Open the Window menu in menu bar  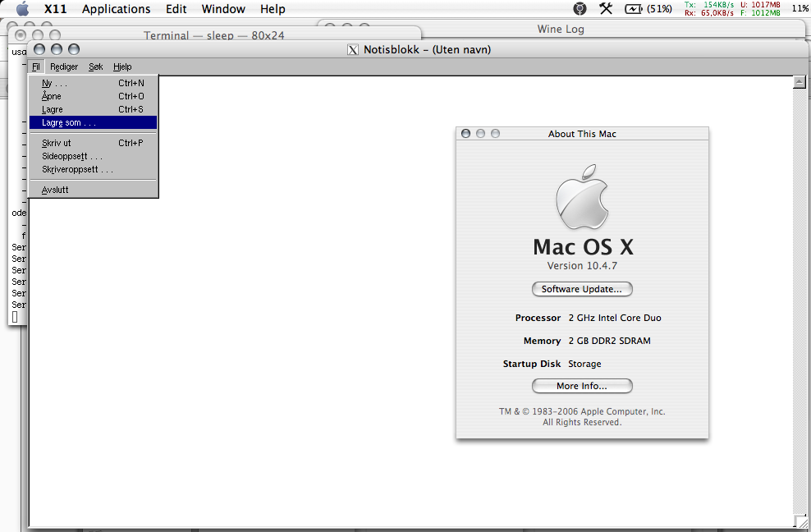coord(223,9)
